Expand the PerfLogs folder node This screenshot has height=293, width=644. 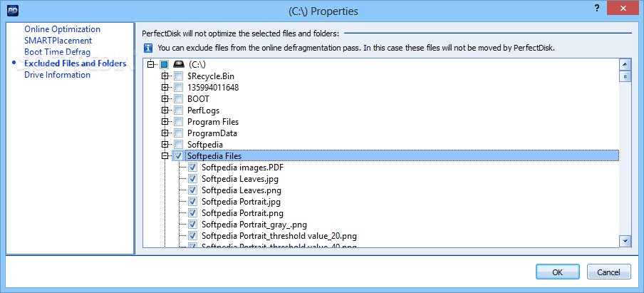click(x=165, y=110)
